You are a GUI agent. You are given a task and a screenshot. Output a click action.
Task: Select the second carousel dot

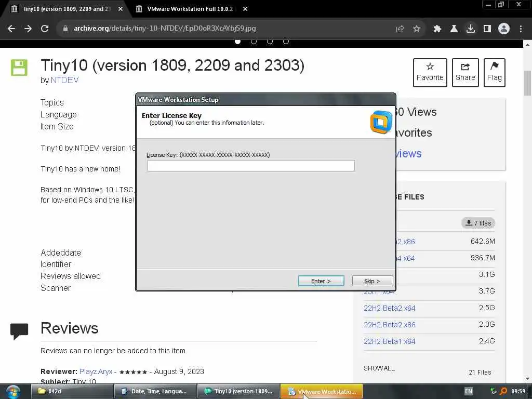(x=254, y=42)
